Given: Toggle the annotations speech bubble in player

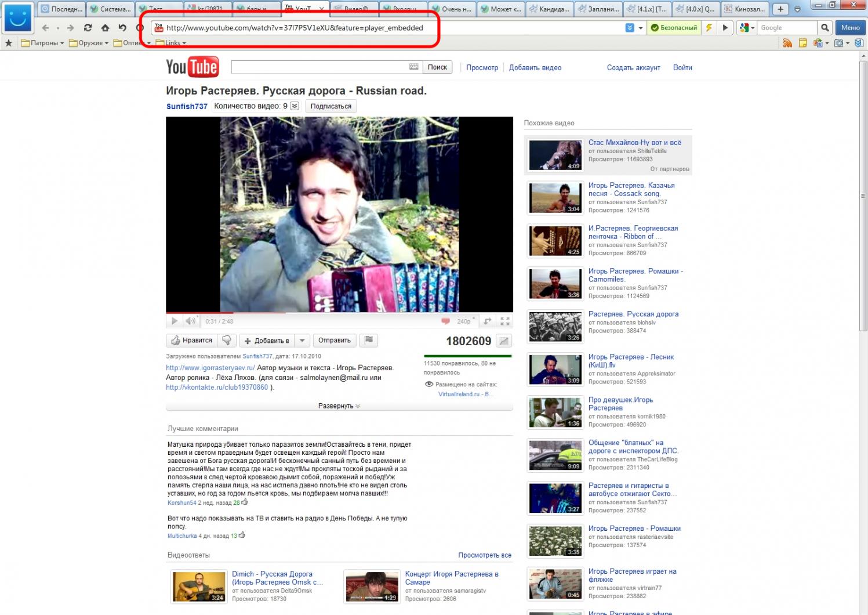Looking at the screenshot, I should tap(445, 321).
